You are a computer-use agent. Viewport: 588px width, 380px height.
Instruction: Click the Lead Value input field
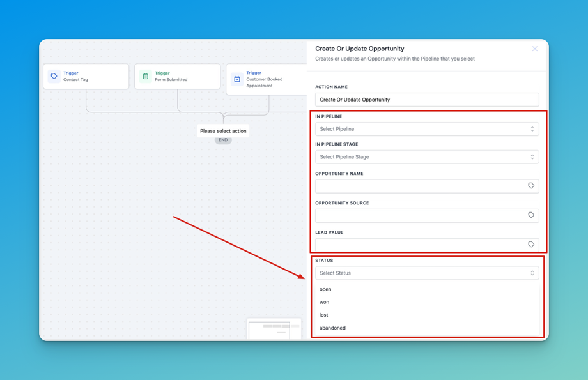427,245
